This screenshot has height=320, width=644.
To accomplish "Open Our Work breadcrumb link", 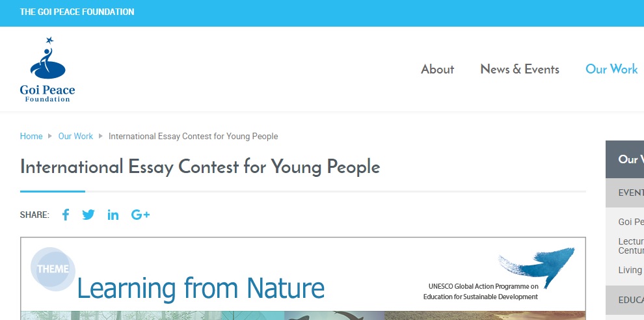I will pyautogui.click(x=75, y=137).
